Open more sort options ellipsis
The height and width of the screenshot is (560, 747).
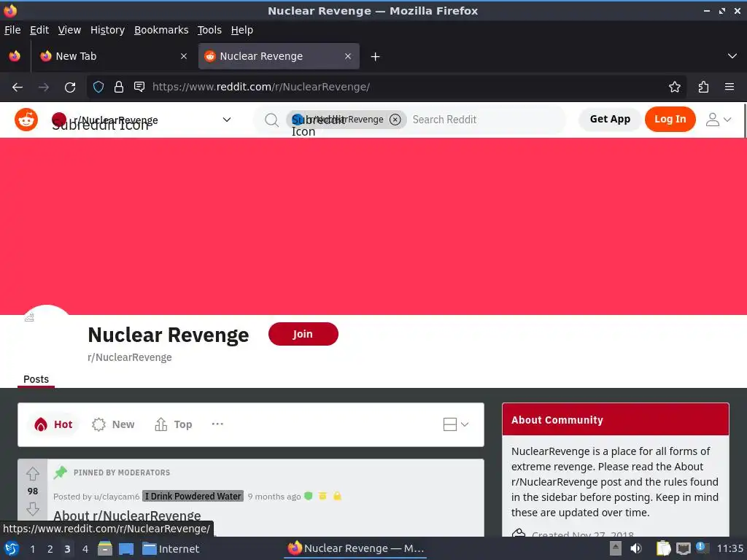point(217,424)
